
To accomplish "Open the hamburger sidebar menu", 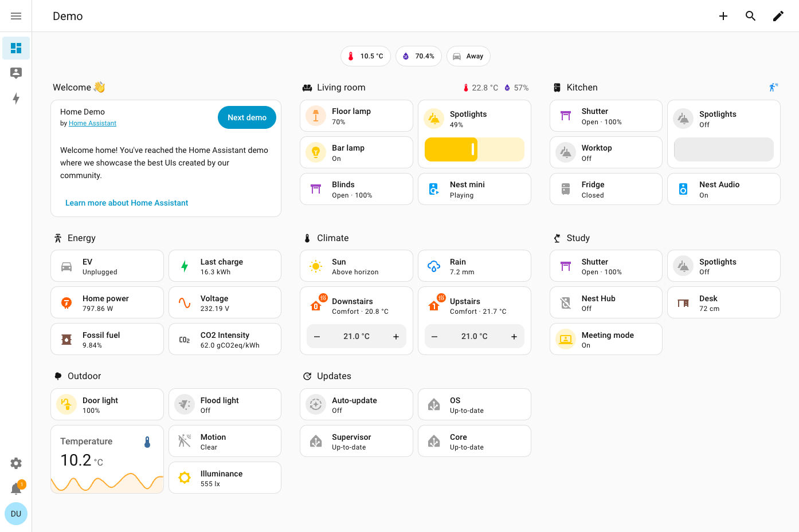I will [16, 16].
